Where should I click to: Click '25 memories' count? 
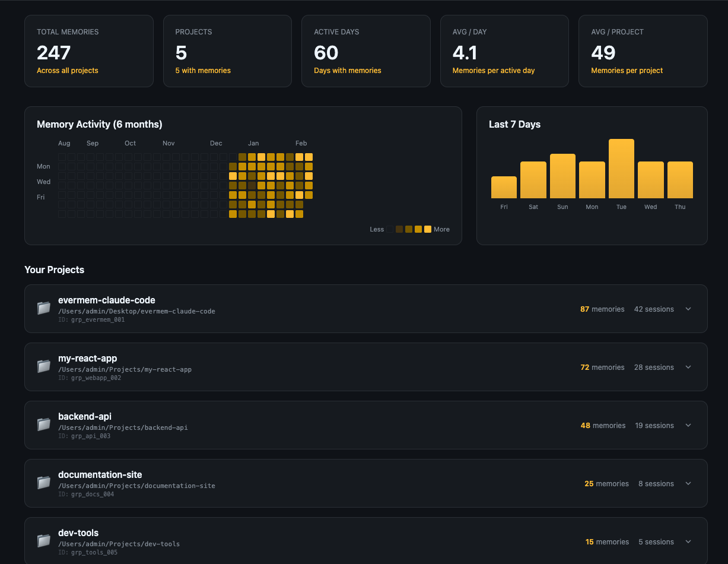606,484
